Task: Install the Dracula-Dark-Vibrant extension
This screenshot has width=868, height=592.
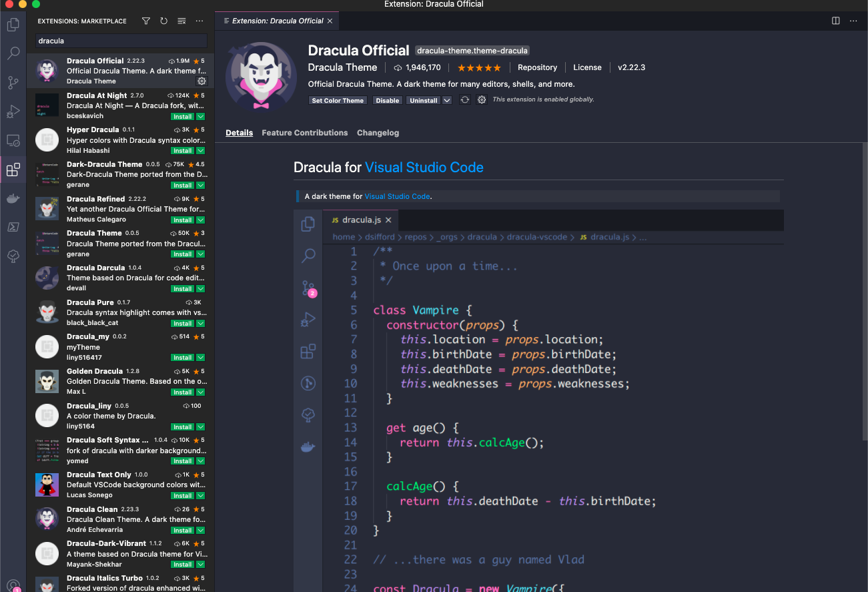Action: (183, 565)
